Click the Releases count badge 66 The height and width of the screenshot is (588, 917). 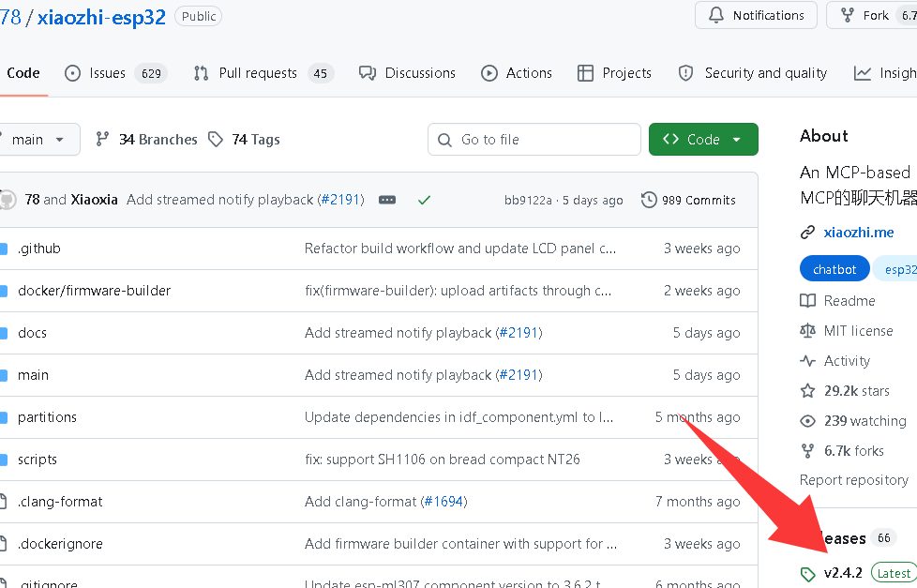point(883,537)
